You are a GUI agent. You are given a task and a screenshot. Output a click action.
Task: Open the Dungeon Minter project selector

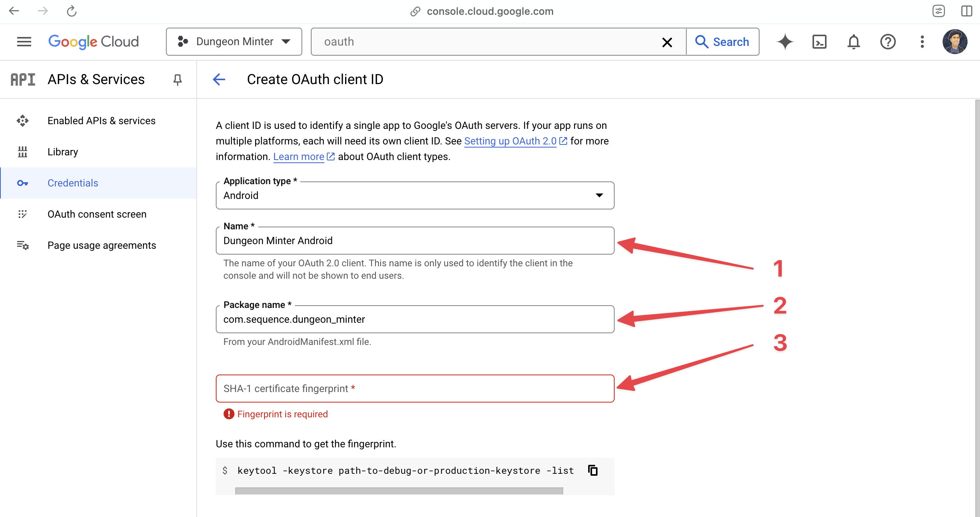(234, 42)
